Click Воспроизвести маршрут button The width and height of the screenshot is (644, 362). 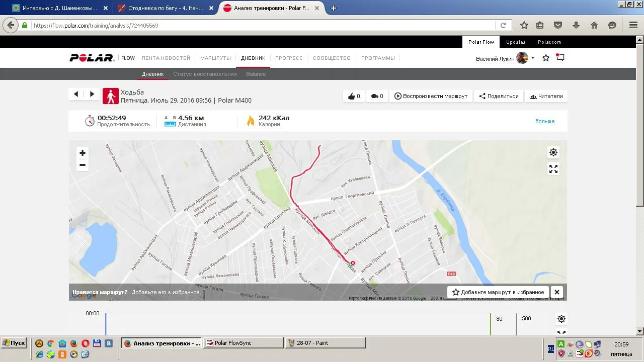click(431, 96)
